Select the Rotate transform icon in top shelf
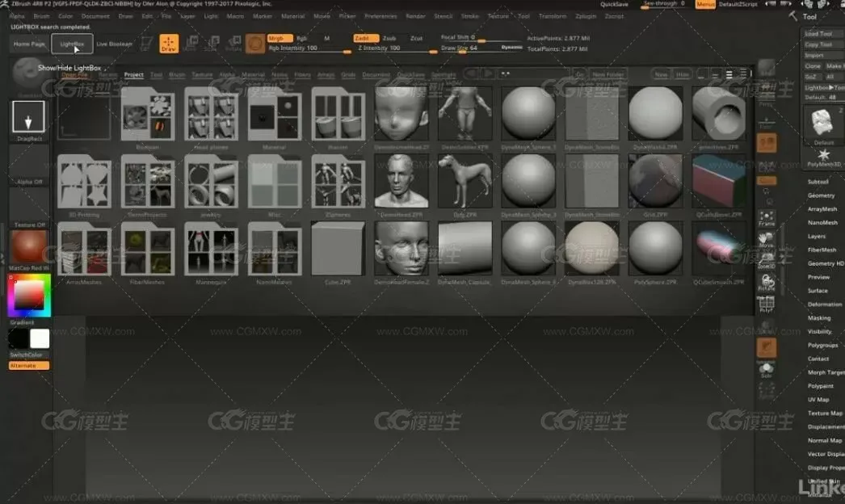Viewport: 845px width, 504px height. click(234, 44)
